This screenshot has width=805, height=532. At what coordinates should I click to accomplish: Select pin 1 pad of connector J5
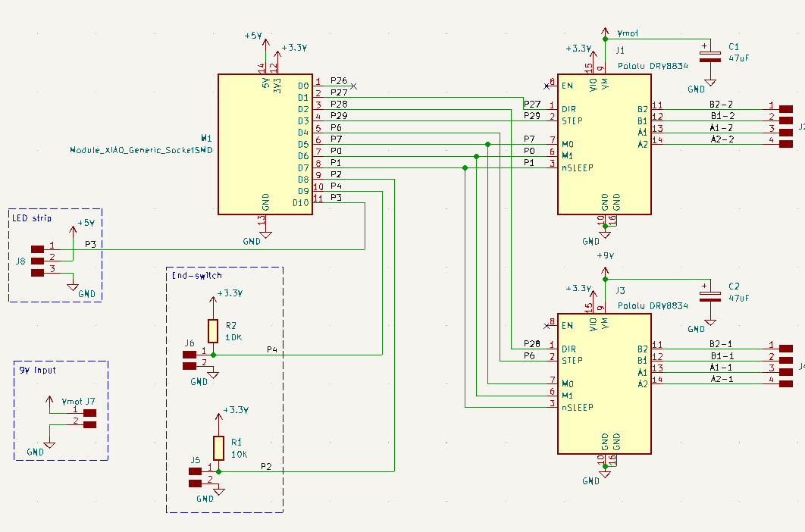pos(195,471)
